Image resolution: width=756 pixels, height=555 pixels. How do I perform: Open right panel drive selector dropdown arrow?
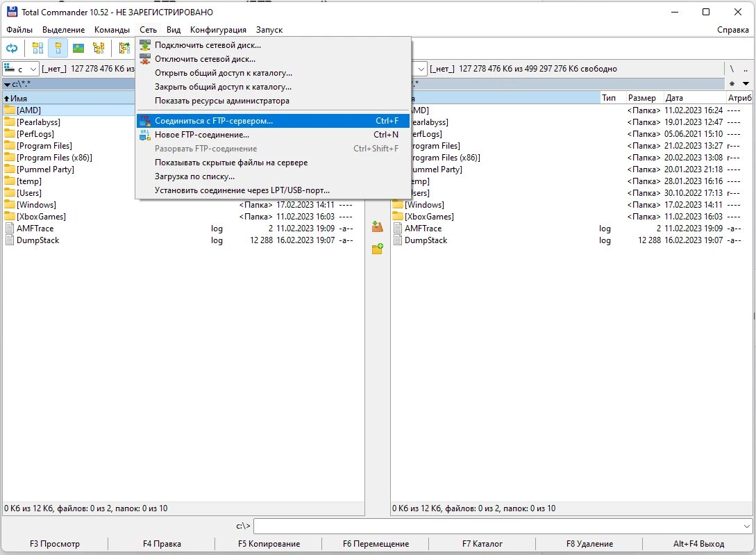click(x=421, y=69)
